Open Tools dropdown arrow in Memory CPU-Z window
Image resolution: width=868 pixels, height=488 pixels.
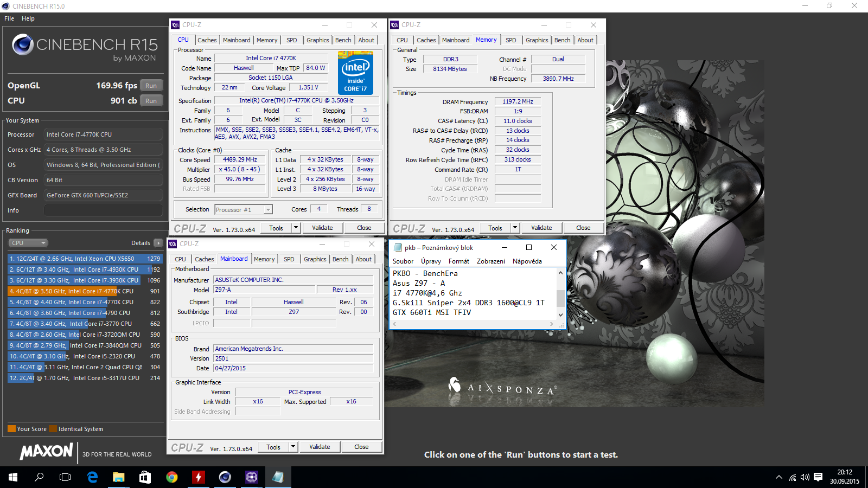click(x=515, y=228)
